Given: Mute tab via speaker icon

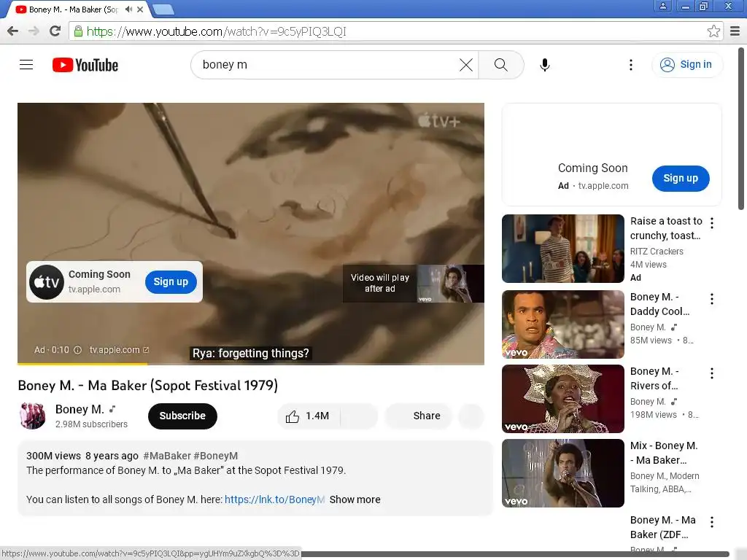Looking at the screenshot, I should [128, 9].
